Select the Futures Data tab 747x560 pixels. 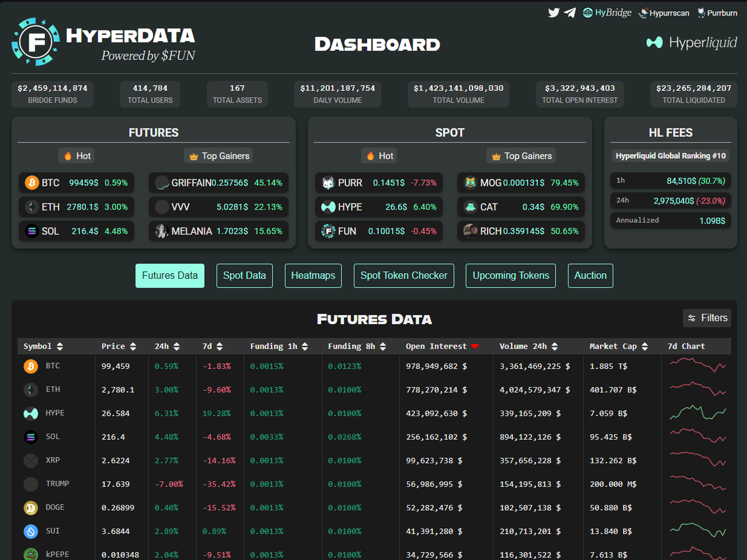pyautogui.click(x=170, y=276)
